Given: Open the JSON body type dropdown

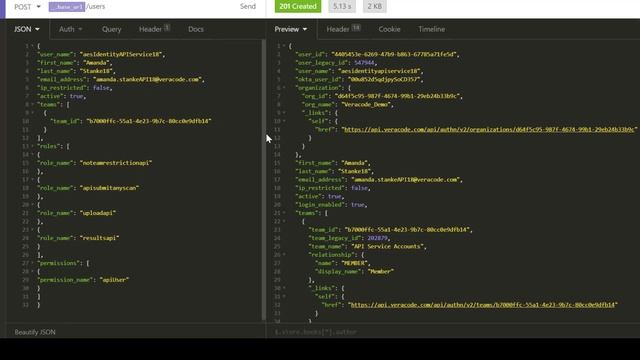Looking at the screenshot, I should 27,29.
